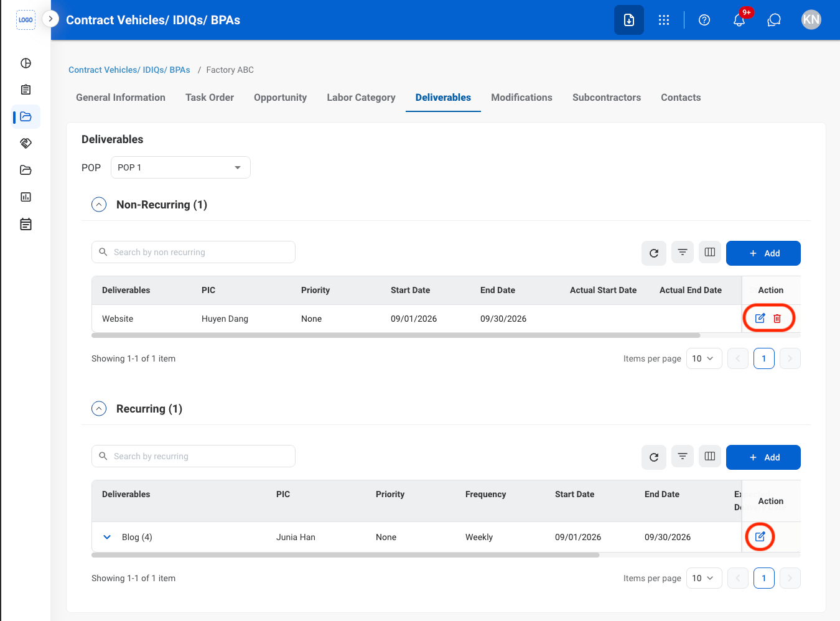Refresh the Non-Recurring table
Image resolution: width=840 pixels, height=621 pixels.
coord(654,253)
